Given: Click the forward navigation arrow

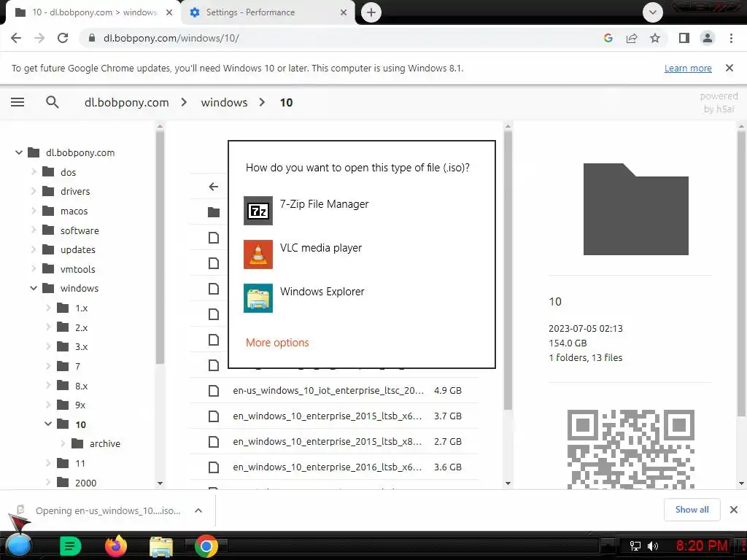Looking at the screenshot, I should [x=39, y=38].
